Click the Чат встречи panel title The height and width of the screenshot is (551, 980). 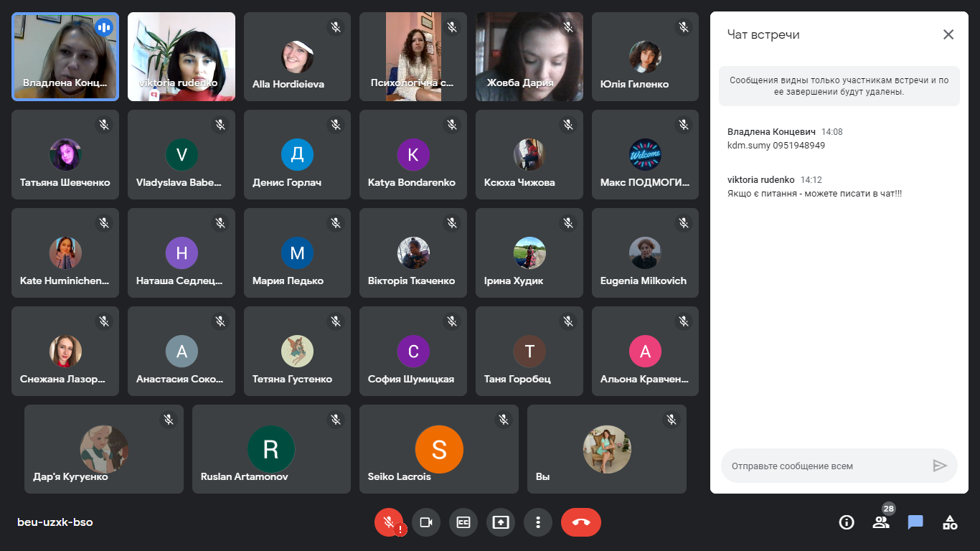coord(763,34)
